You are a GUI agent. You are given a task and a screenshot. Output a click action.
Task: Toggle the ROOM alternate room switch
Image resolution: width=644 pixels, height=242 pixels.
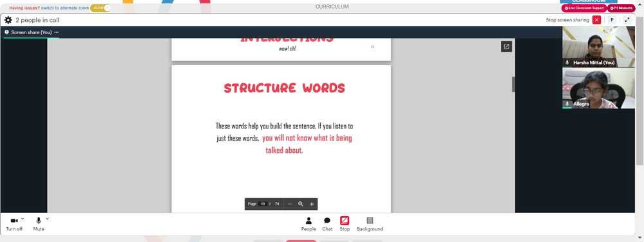(100, 8)
